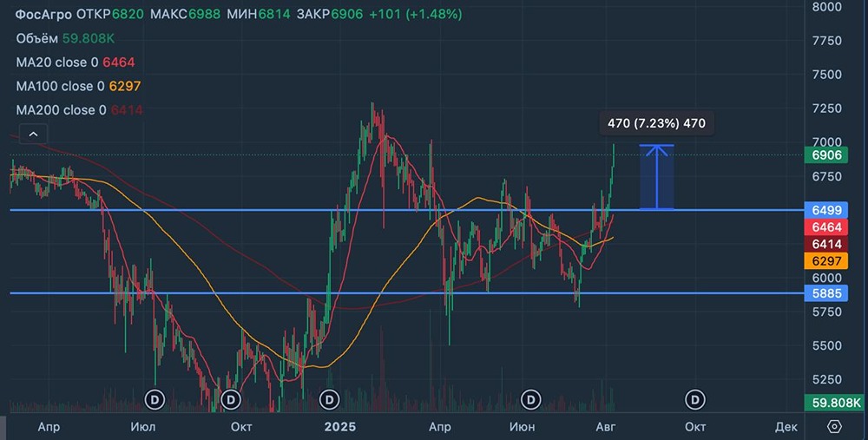Click the current price label 6906
The image size is (868, 440).
click(x=826, y=155)
